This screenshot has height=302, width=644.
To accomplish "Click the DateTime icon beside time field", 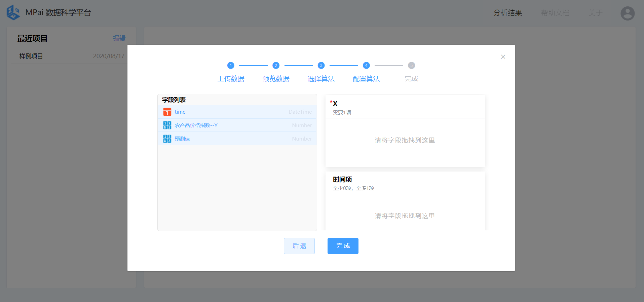I will pyautogui.click(x=167, y=112).
